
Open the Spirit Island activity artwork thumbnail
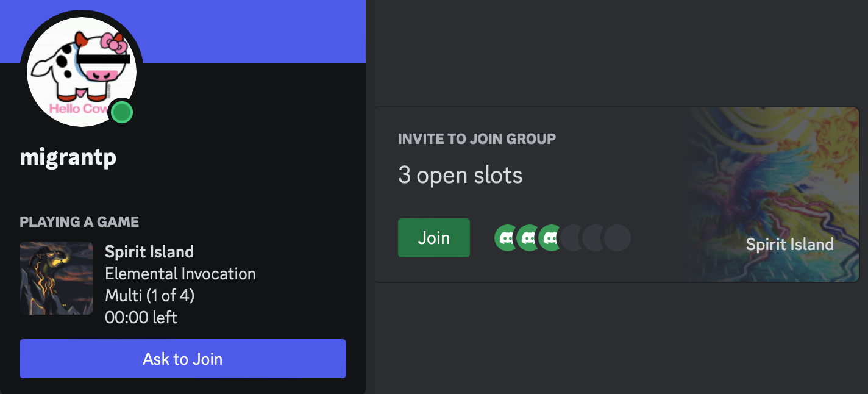tap(56, 278)
